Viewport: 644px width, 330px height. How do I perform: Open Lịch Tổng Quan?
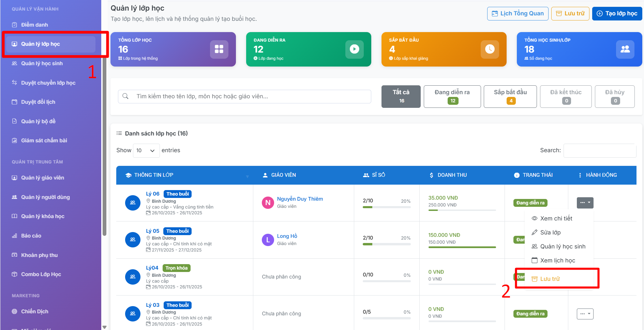click(518, 14)
